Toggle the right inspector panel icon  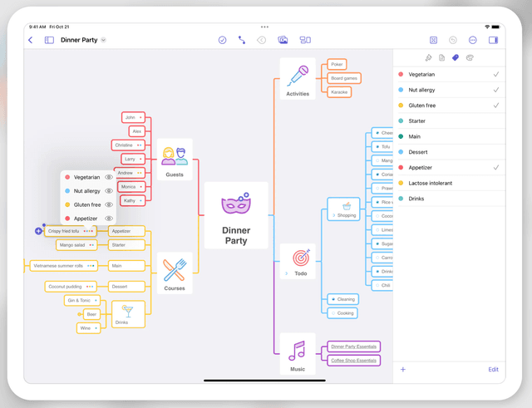(493, 40)
